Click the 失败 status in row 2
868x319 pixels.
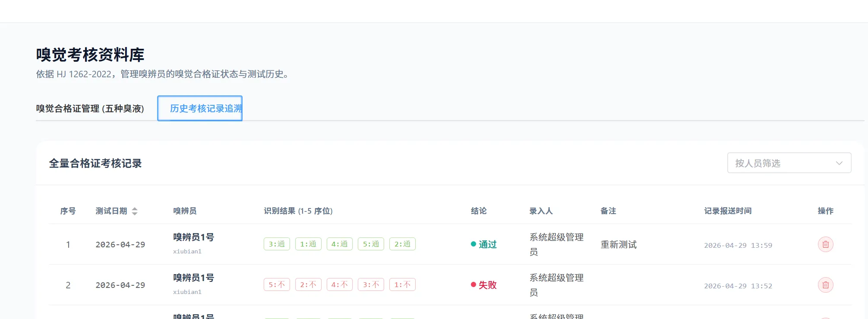coord(484,285)
